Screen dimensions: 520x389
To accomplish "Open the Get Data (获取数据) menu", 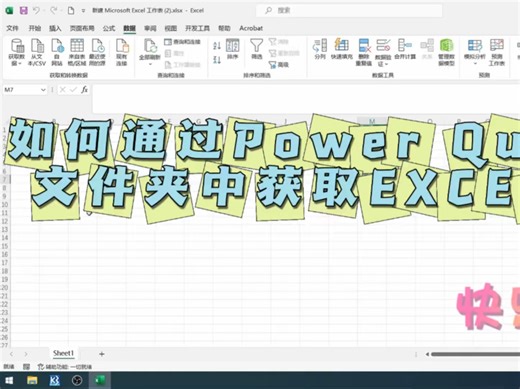I will pyautogui.click(x=17, y=52).
